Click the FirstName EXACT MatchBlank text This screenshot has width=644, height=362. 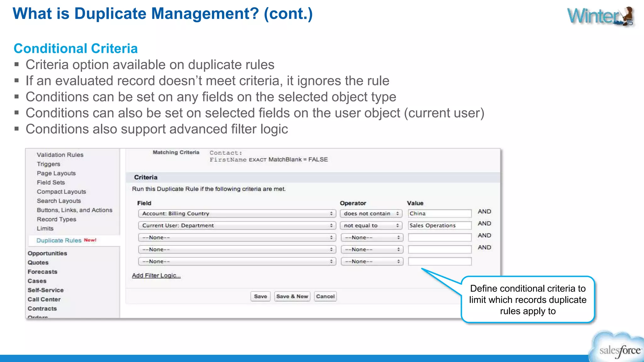(x=269, y=160)
